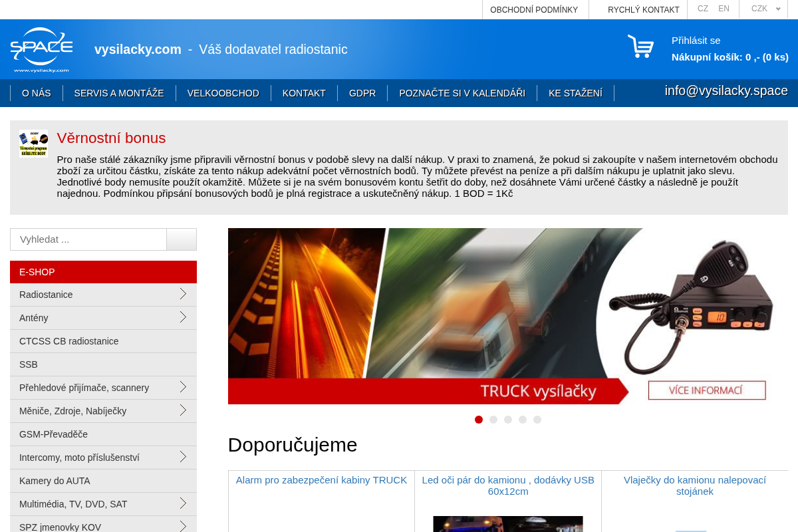Open Antény category label
The image size is (798, 532).
click(34, 318)
